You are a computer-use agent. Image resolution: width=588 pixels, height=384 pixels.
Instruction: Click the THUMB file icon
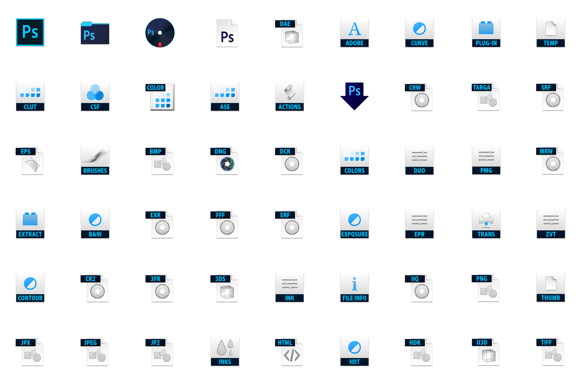(551, 287)
